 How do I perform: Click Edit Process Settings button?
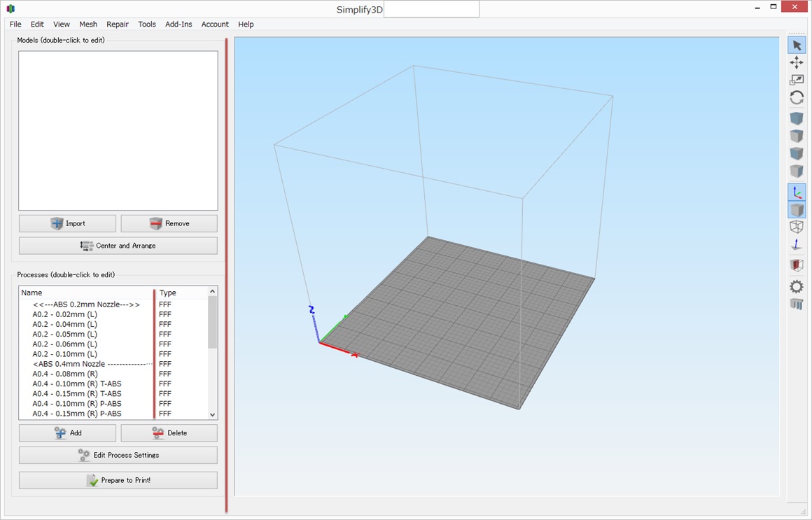(x=118, y=455)
